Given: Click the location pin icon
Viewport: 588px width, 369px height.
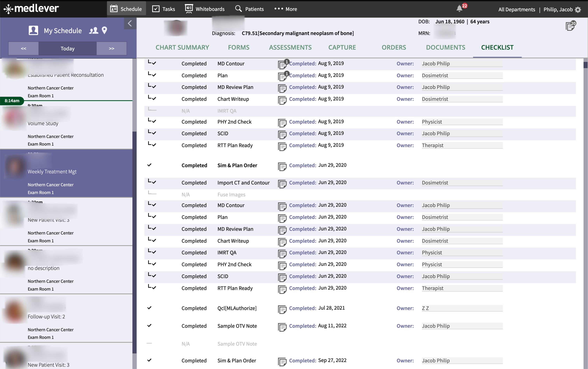Looking at the screenshot, I should tap(104, 31).
